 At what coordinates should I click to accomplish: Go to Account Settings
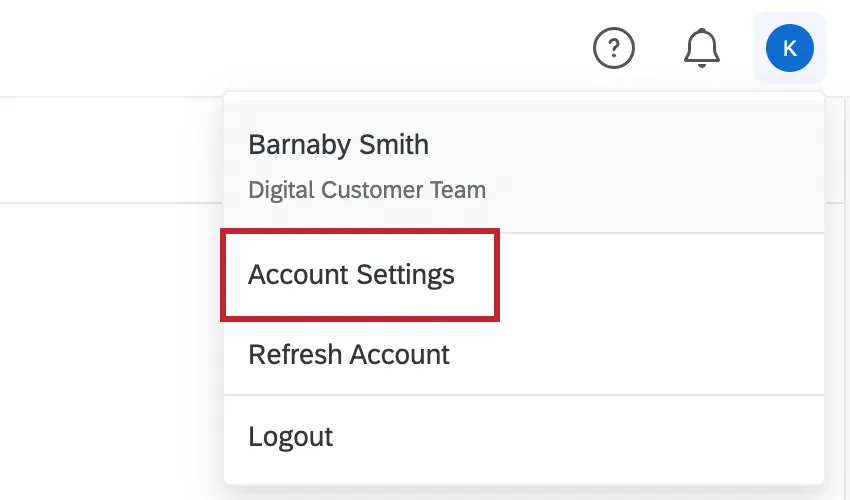coord(351,275)
